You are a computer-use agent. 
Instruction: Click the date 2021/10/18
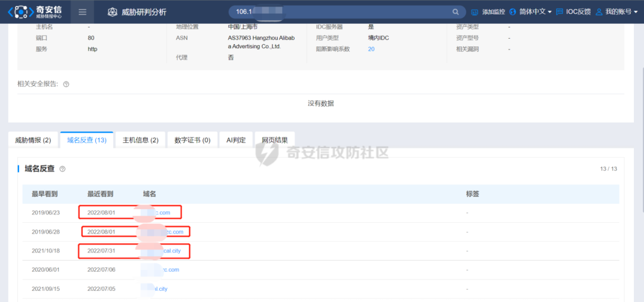coord(45,251)
